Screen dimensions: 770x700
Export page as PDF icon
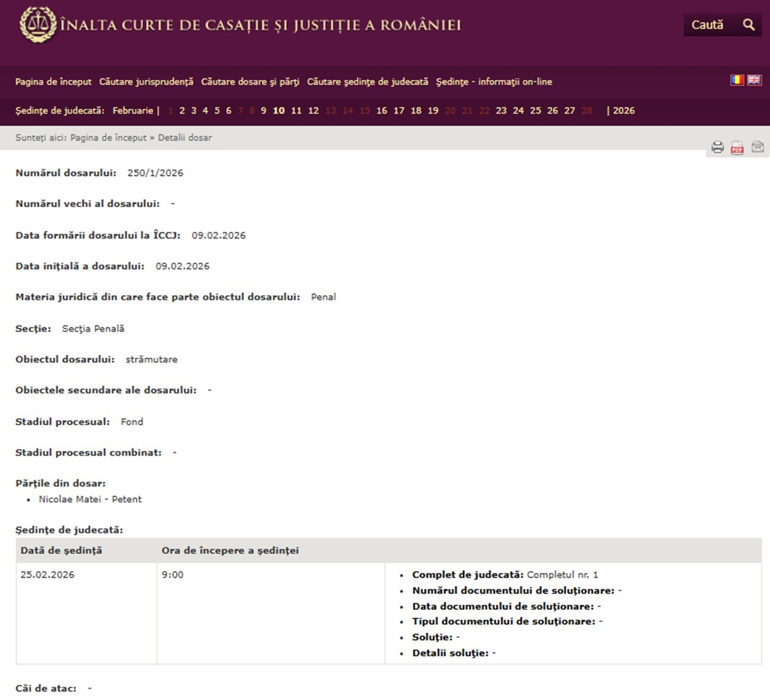click(737, 147)
